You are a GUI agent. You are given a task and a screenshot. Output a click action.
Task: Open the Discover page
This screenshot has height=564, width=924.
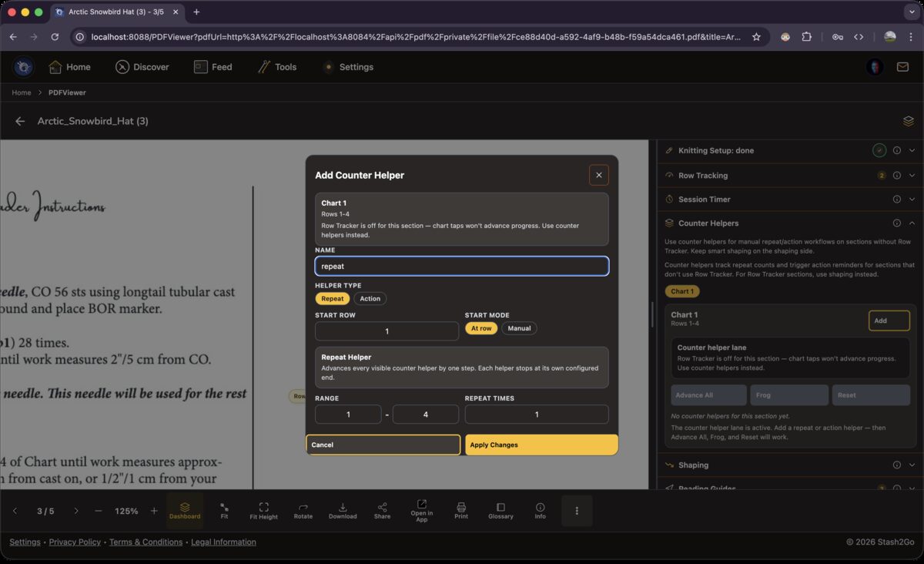(x=142, y=67)
